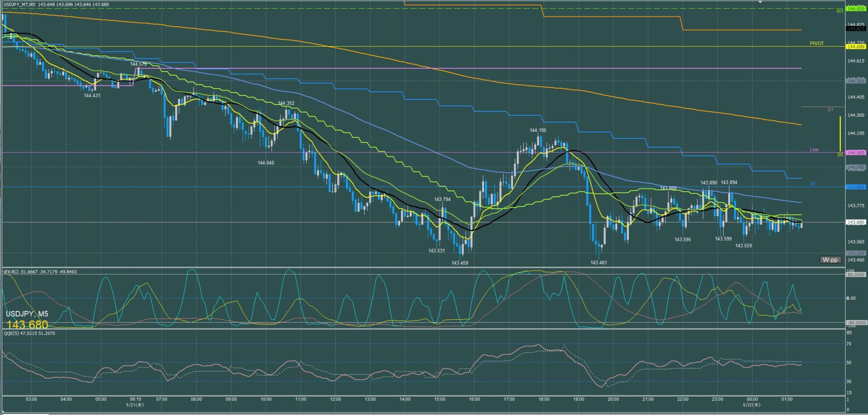Click the large yellow 143.680 price display

click(x=27, y=325)
